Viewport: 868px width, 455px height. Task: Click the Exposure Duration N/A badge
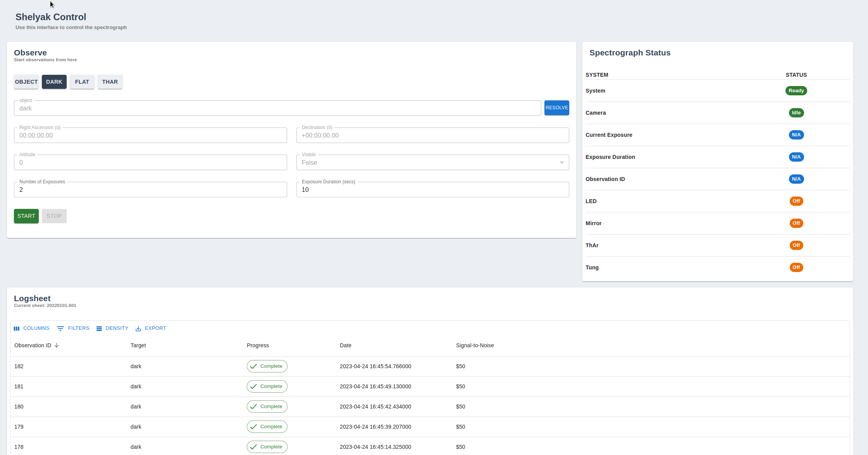point(796,157)
